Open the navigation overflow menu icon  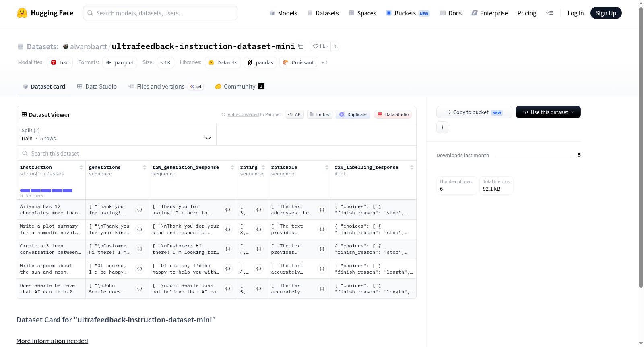[549, 13]
